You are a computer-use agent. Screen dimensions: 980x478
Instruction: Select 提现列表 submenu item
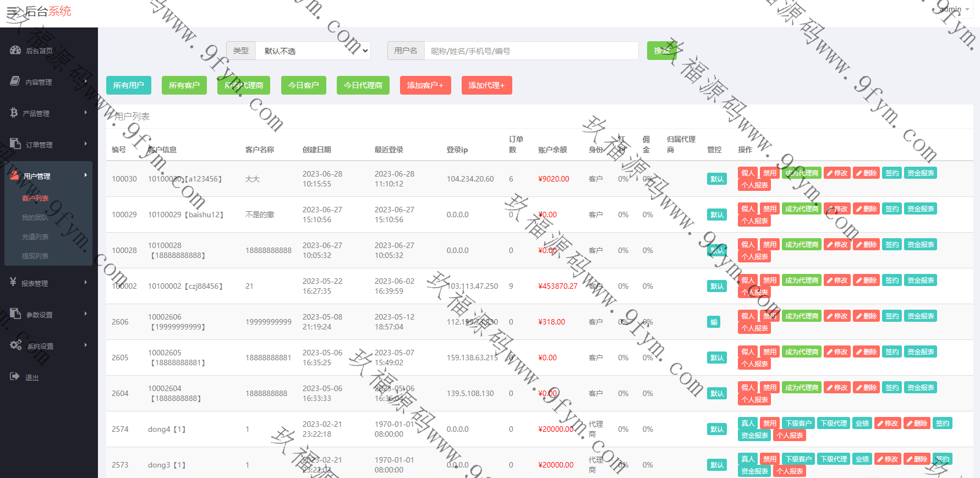pos(35,256)
